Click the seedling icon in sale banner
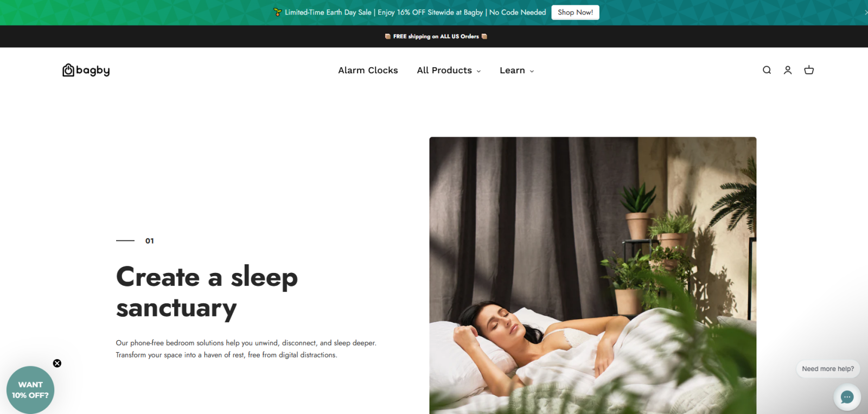Screen dimensions: 868x414 click(278, 12)
